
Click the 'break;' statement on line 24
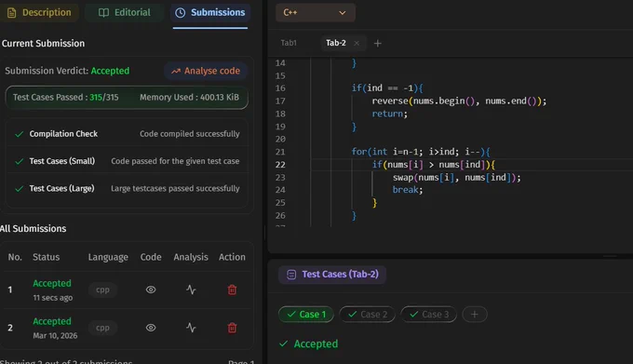click(x=408, y=190)
